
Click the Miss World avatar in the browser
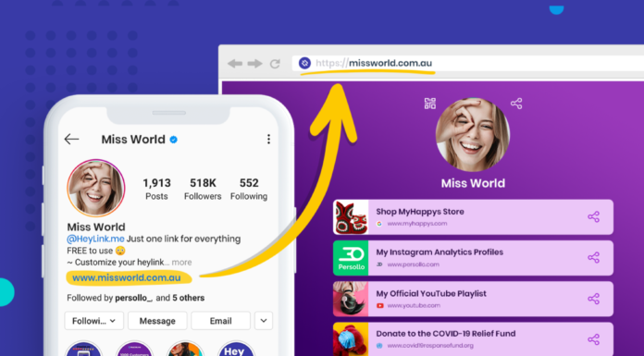click(473, 135)
